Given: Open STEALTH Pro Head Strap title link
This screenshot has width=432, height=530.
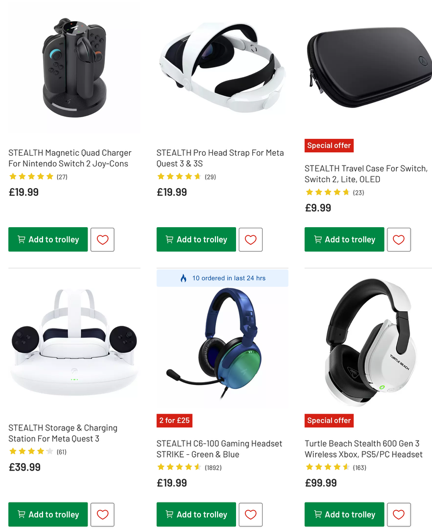Looking at the screenshot, I should 220,158.
